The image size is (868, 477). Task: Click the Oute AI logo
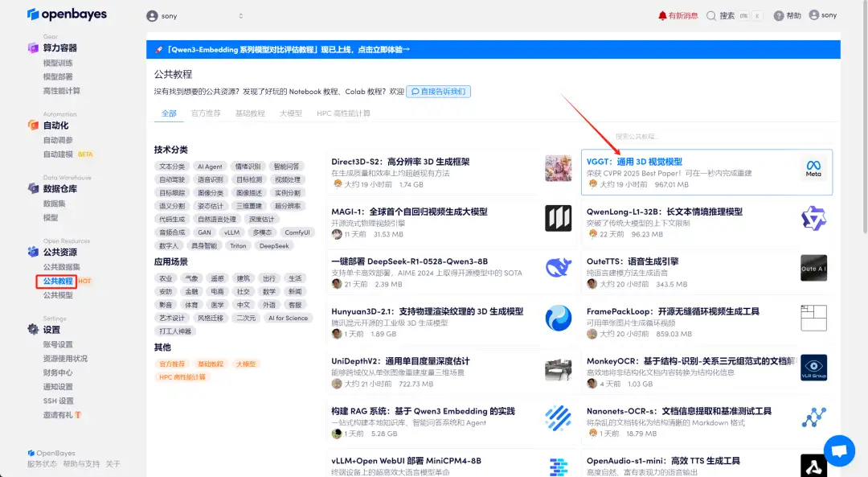point(813,268)
